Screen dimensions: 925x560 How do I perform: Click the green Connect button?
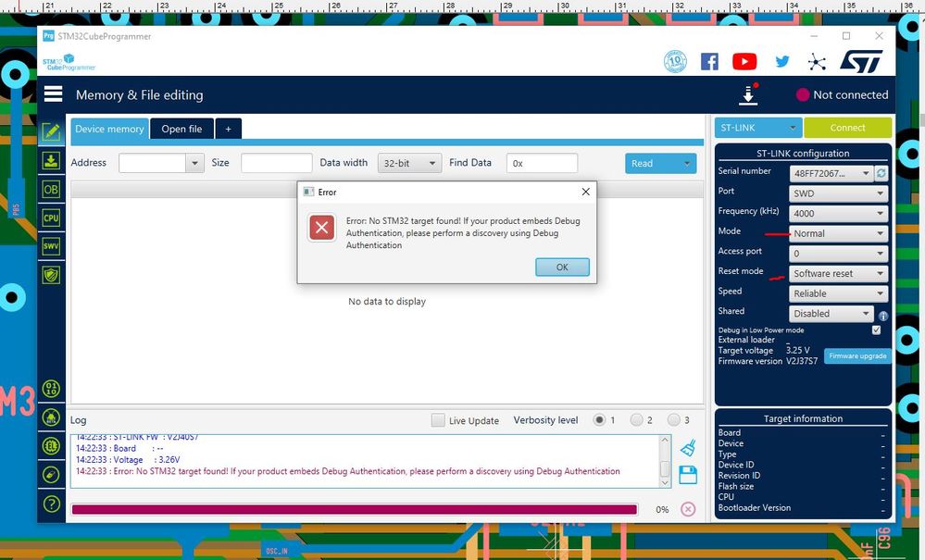coord(848,128)
